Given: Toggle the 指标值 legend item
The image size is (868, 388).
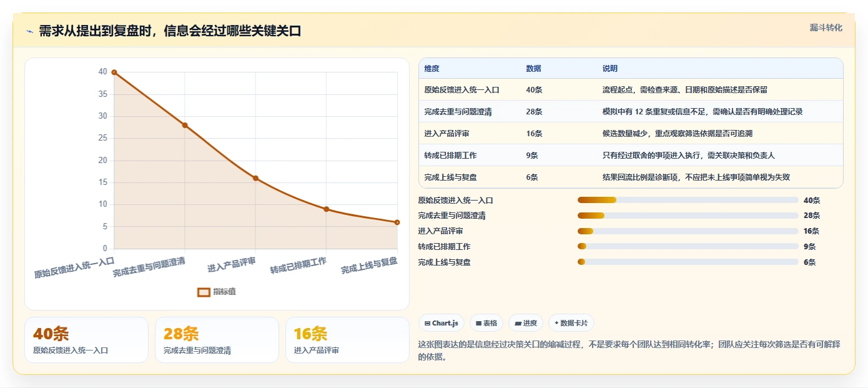Looking at the screenshot, I should point(217,292).
